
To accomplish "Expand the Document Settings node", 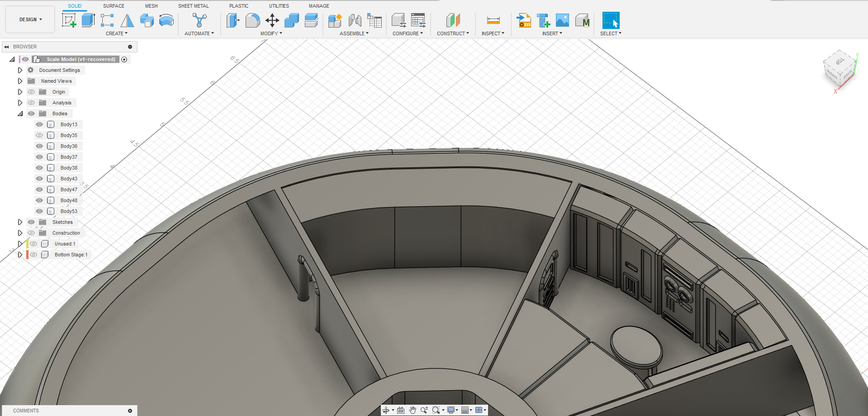I will [20, 70].
